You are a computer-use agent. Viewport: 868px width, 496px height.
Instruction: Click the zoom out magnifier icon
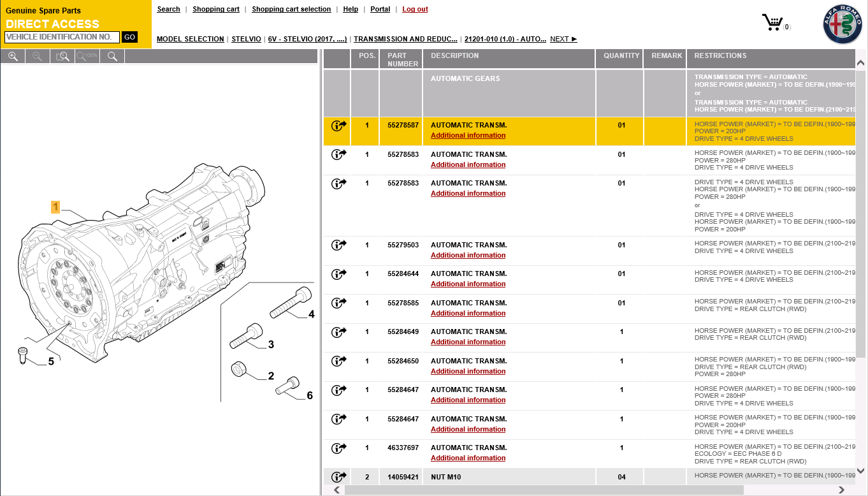[x=38, y=56]
